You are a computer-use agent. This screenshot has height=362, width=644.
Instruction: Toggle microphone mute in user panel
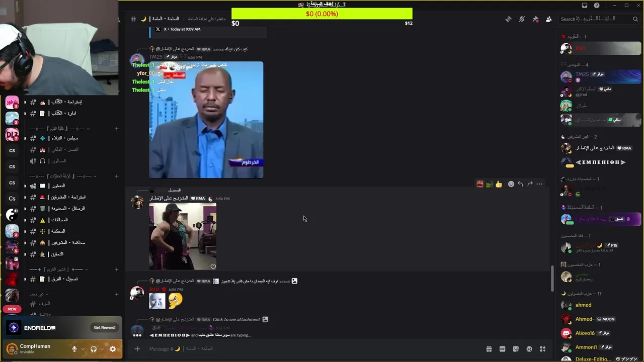click(x=74, y=349)
